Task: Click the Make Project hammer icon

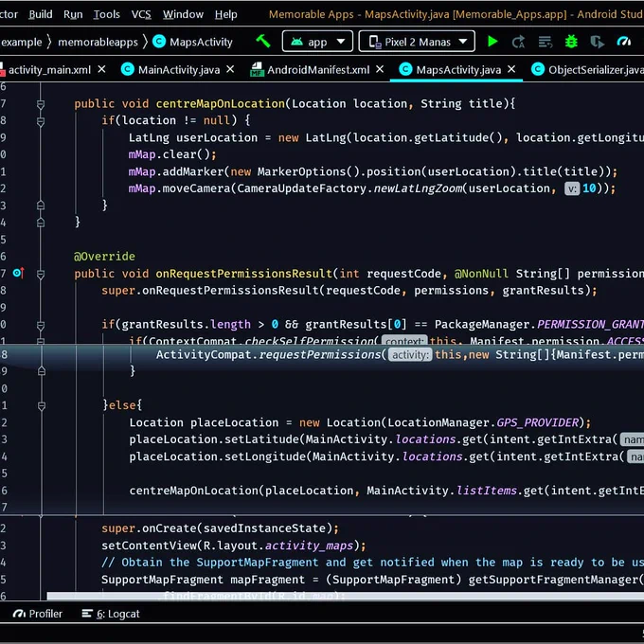Action: (x=263, y=41)
